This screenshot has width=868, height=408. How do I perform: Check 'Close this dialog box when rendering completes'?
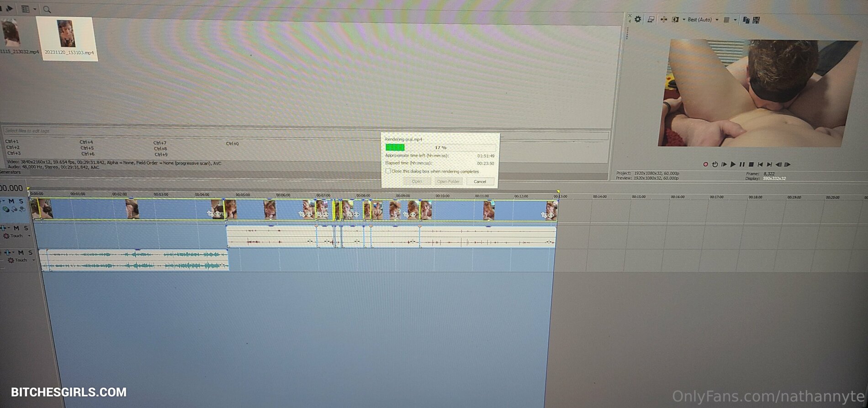388,171
